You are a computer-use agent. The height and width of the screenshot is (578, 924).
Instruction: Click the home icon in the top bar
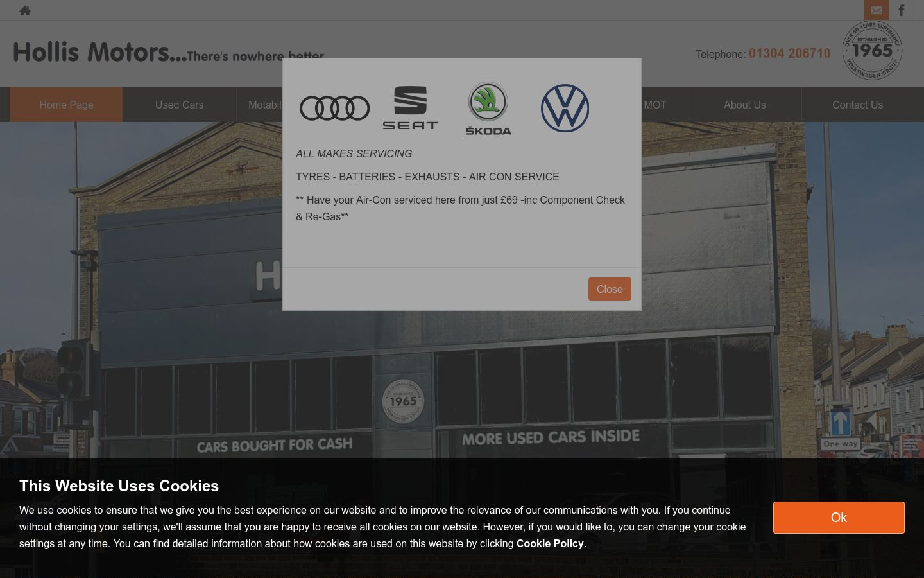point(25,10)
